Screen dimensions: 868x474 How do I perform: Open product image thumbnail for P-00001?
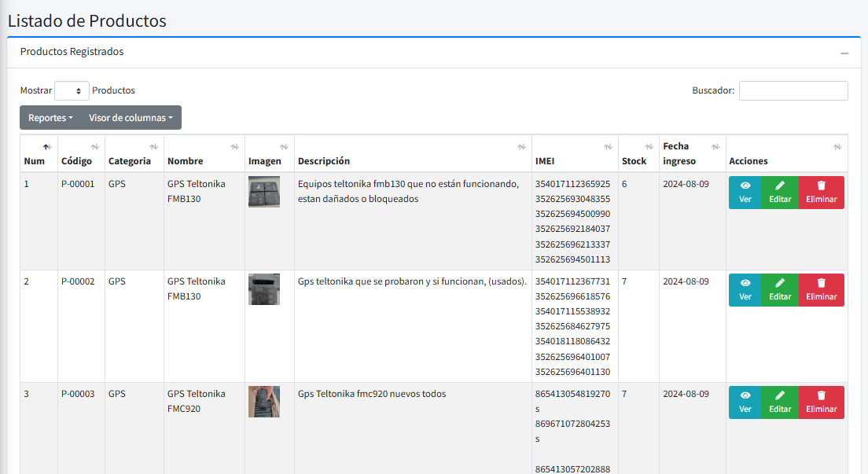tap(263, 192)
